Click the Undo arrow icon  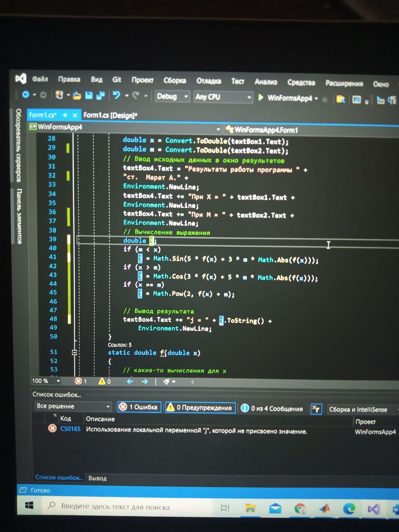[x=116, y=96]
